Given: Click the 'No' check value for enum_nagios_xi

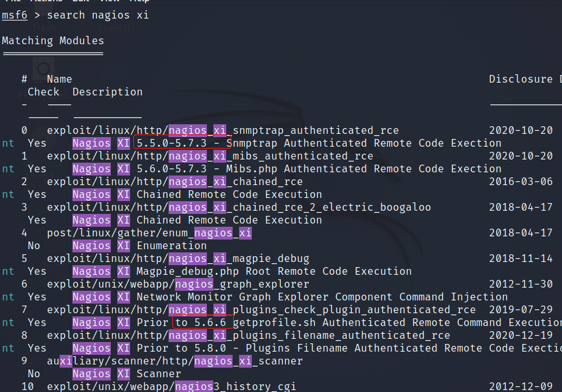Looking at the screenshot, I should (34, 245).
